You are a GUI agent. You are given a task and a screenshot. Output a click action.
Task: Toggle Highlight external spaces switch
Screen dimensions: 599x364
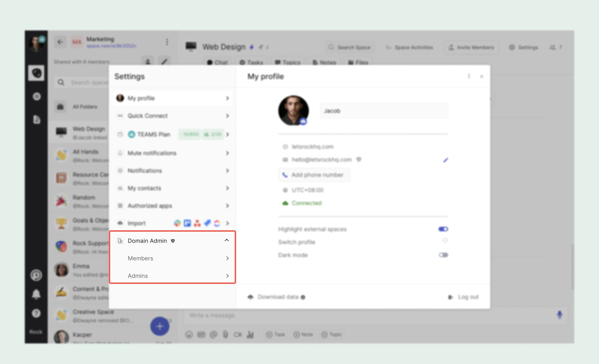click(443, 229)
